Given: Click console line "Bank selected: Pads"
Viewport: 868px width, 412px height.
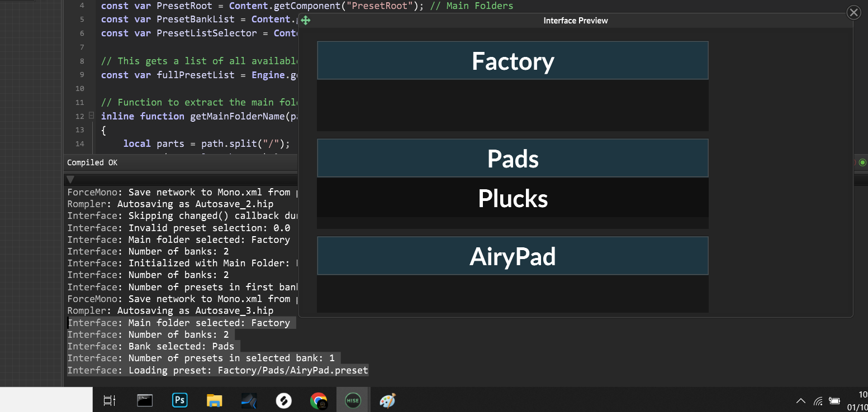Looking at the screenshot, I should [151, 346].
